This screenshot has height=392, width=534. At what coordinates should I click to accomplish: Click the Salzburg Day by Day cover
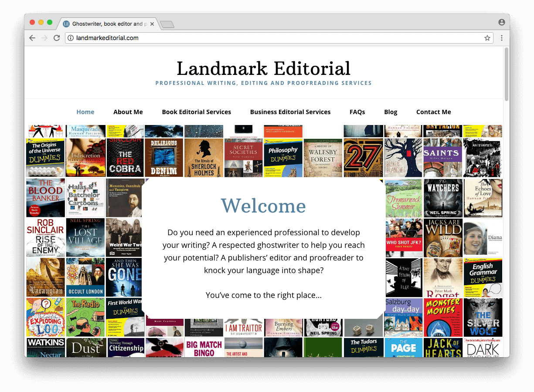coord(404,318)
